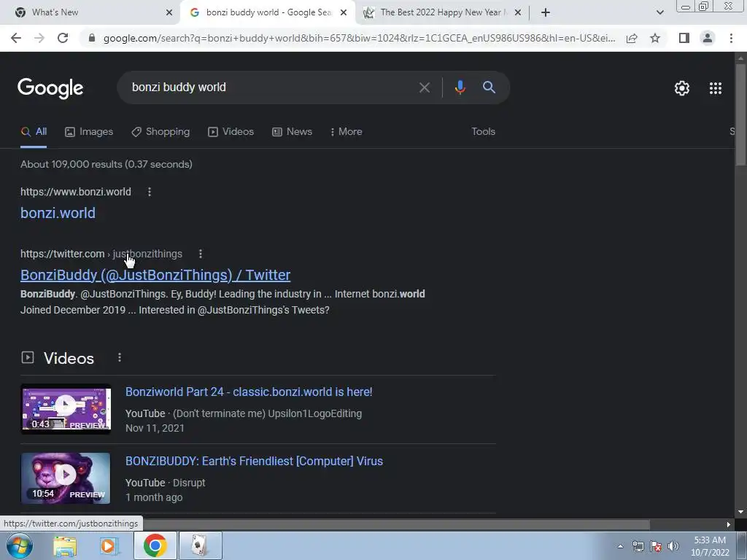Expand the More search filters menu

(346, 132)
